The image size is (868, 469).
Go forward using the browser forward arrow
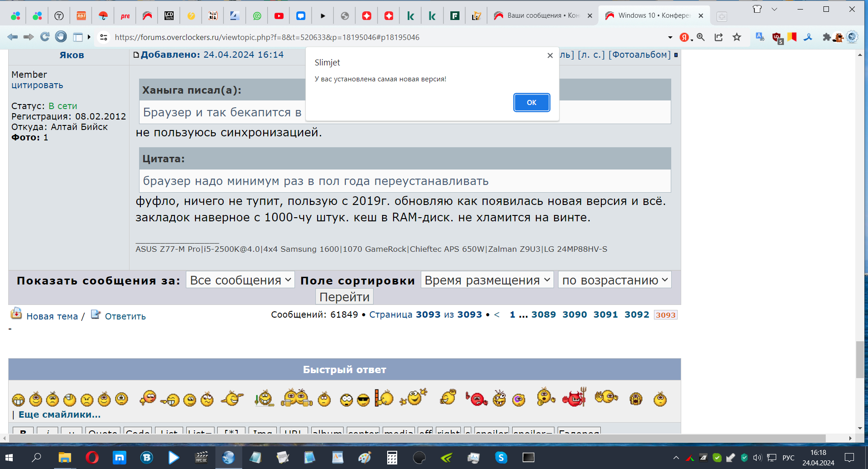tap(29, 37)
